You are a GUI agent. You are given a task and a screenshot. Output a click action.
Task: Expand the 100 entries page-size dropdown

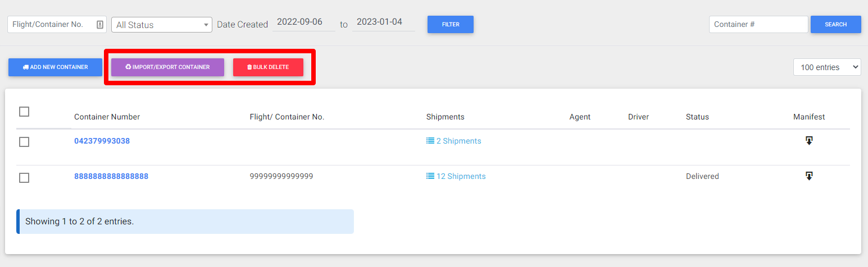[x=827, y=67]
